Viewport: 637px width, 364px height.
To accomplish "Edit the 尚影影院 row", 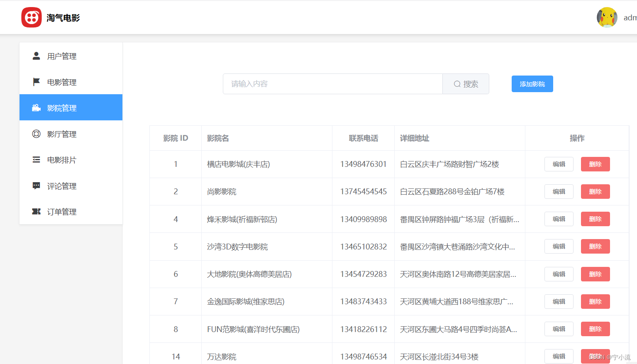I will (559, 191).
